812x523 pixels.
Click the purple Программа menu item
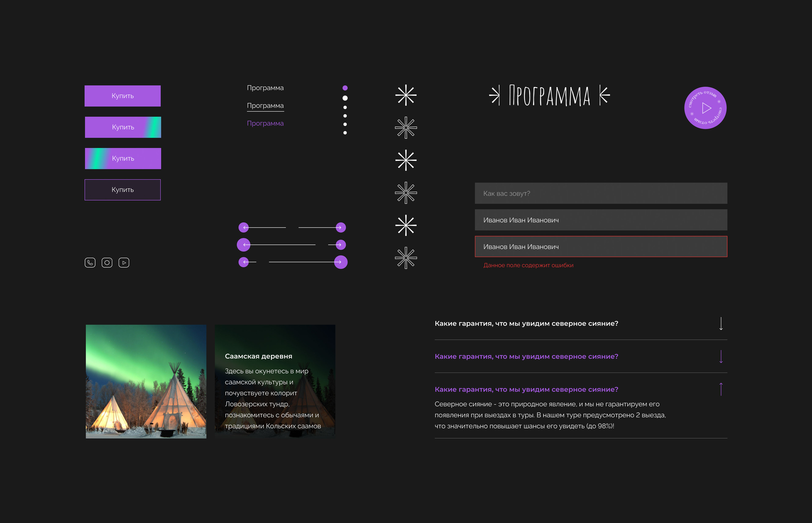click(265, 123)
